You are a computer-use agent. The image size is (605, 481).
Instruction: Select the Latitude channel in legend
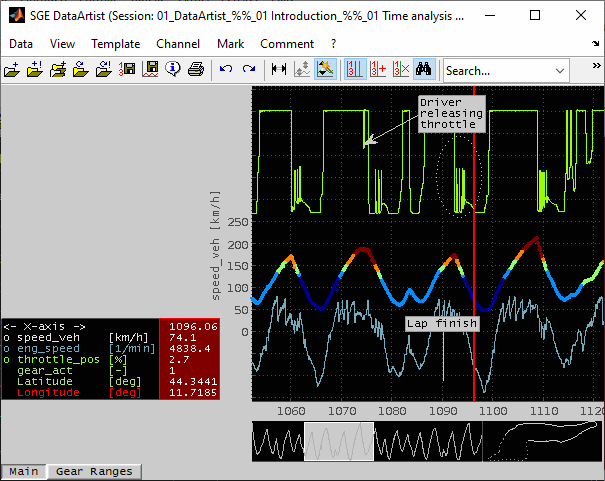tap(45, 381)
